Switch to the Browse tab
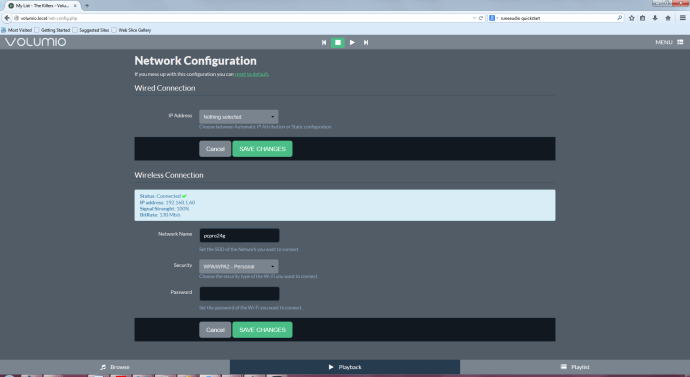The image size is (690, 377). coord(115,367)
